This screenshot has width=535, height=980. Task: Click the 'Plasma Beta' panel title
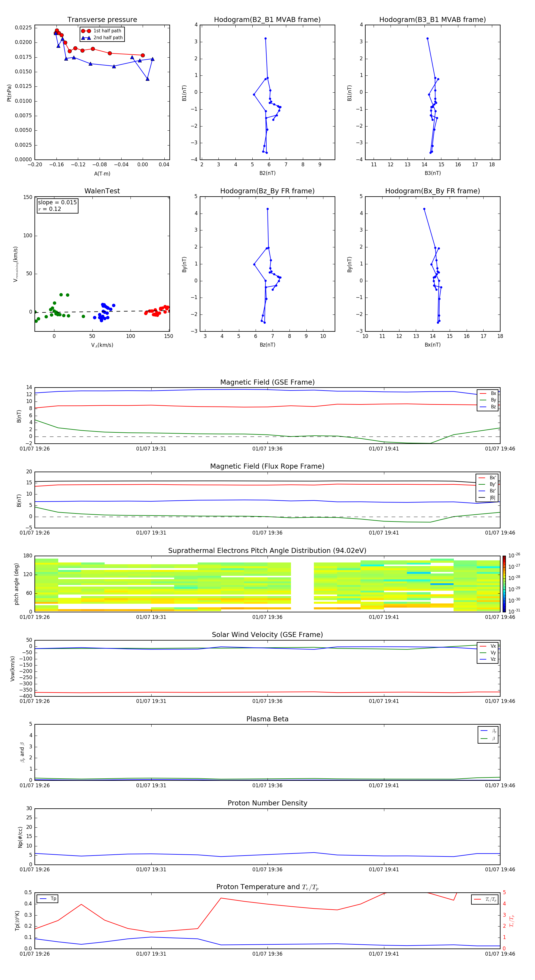[267, 719]
